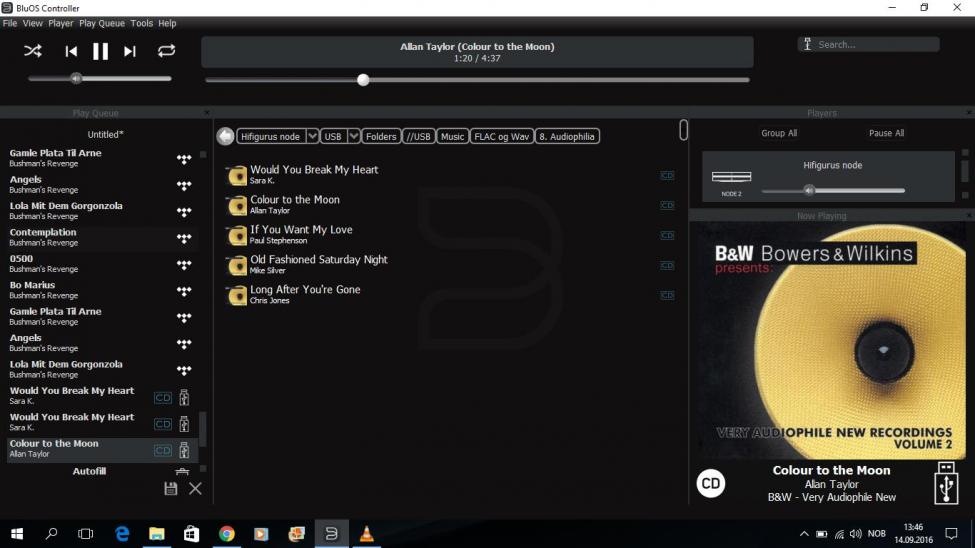
Task: Toggle repeat mode
Action: (x=166, y=51)
